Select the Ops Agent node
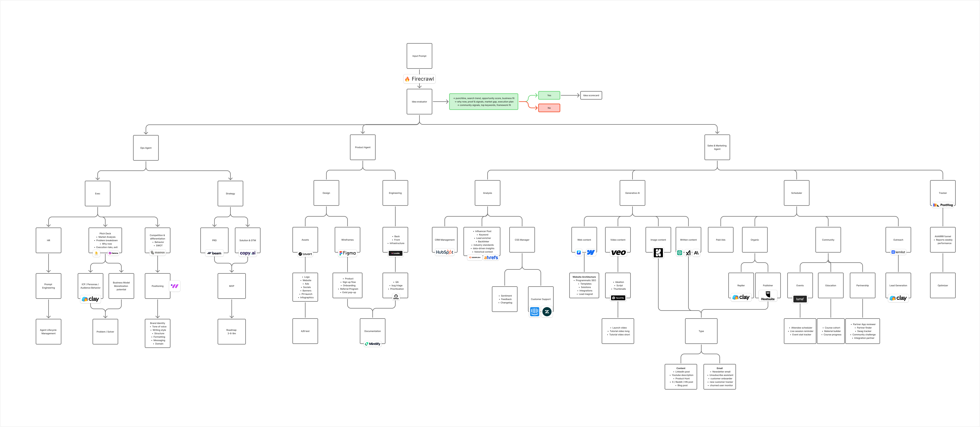Image resolution: width=980 pixels, height=427 pixels. click(146, 148)
